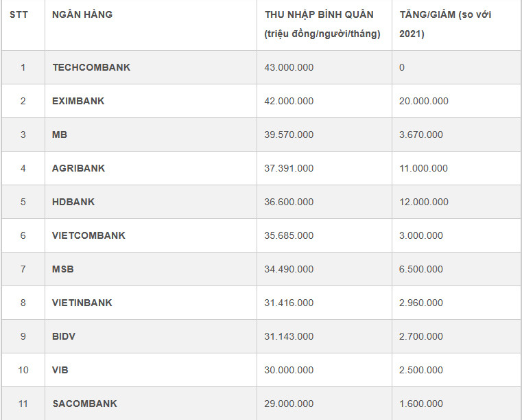Select the VIB bank name cell
Image resolution: width=522 pixels, height=420 pixels.
click(x=60, y=370)
